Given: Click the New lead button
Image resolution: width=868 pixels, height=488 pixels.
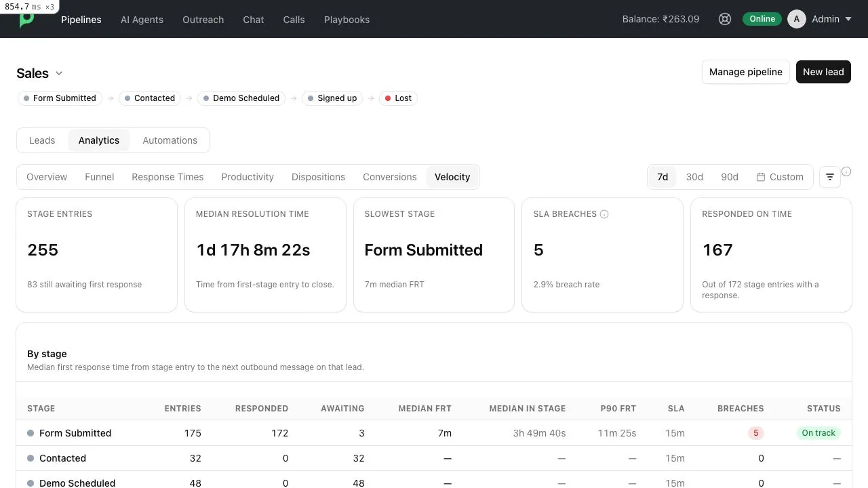Looking at the screenshot, I should coord(823,72).
